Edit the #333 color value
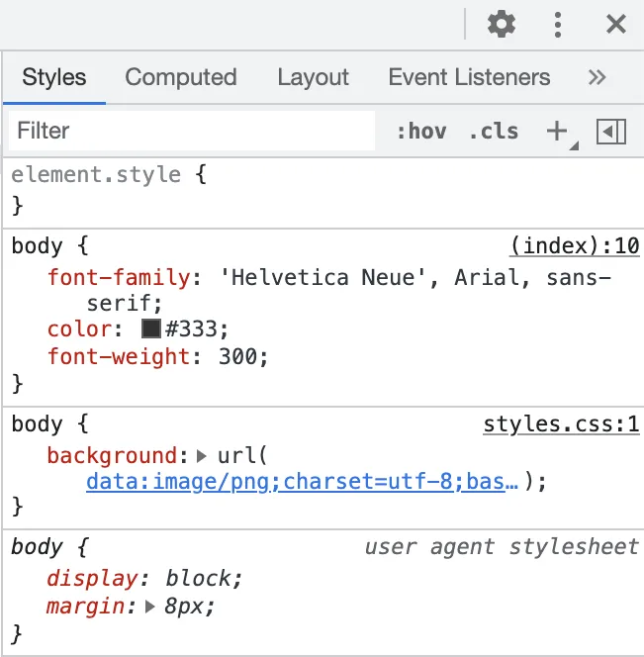Screen dimensions: 644x657 tap(191, 329)
